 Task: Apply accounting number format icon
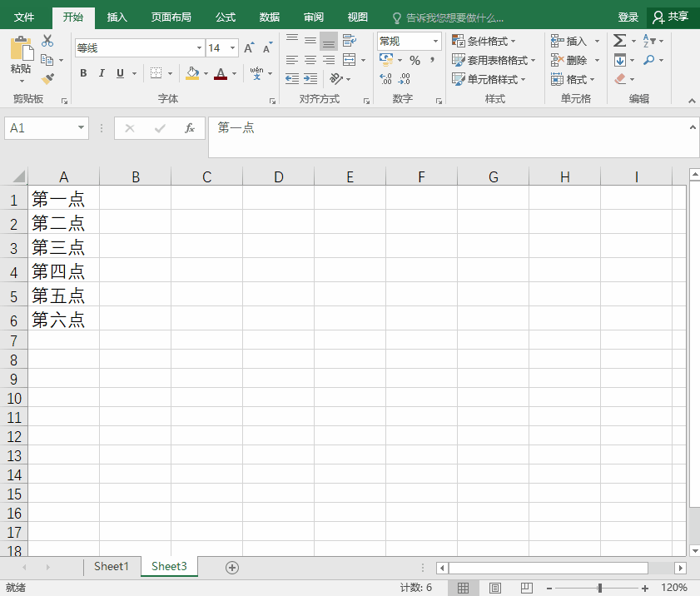tap(386, 59)
